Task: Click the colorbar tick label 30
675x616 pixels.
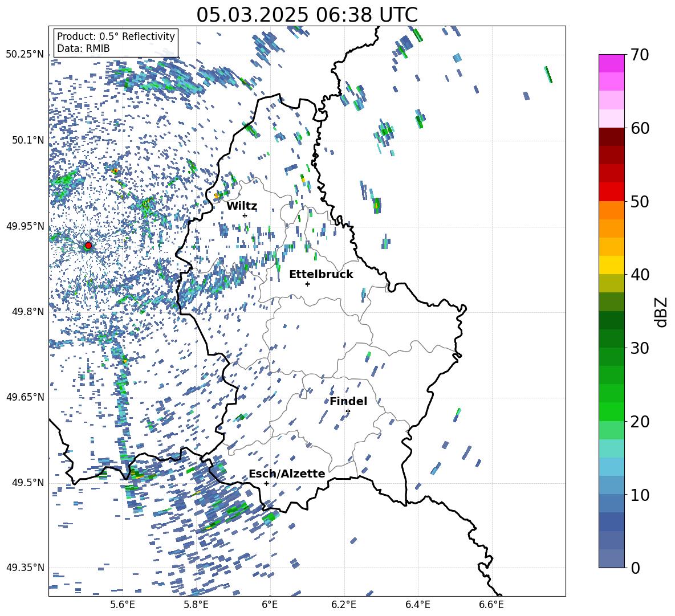Action: point(640,348)
